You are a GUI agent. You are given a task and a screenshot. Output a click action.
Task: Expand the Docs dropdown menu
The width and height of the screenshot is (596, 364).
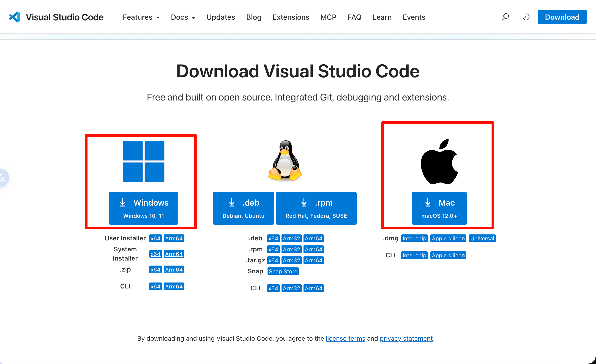point(183,17)
